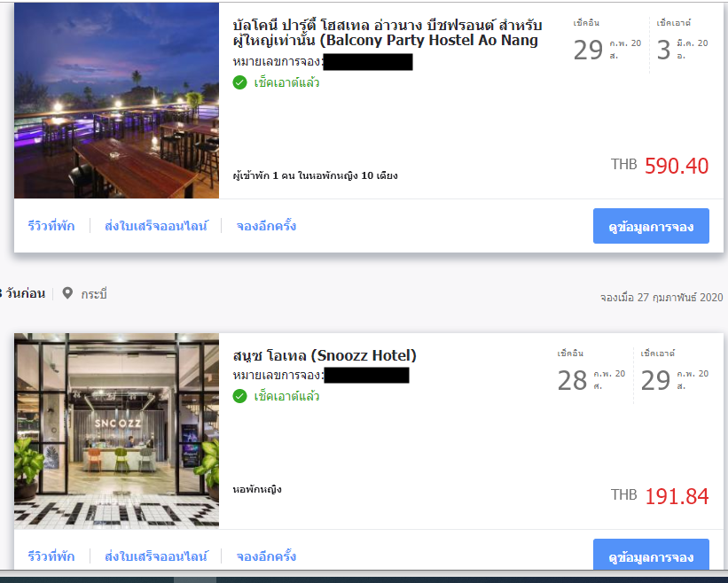728x583 pixels.
Task: Click the green checked-out checkmark icon for Balcony Party Hostel
Action: (x=239, y=83)
